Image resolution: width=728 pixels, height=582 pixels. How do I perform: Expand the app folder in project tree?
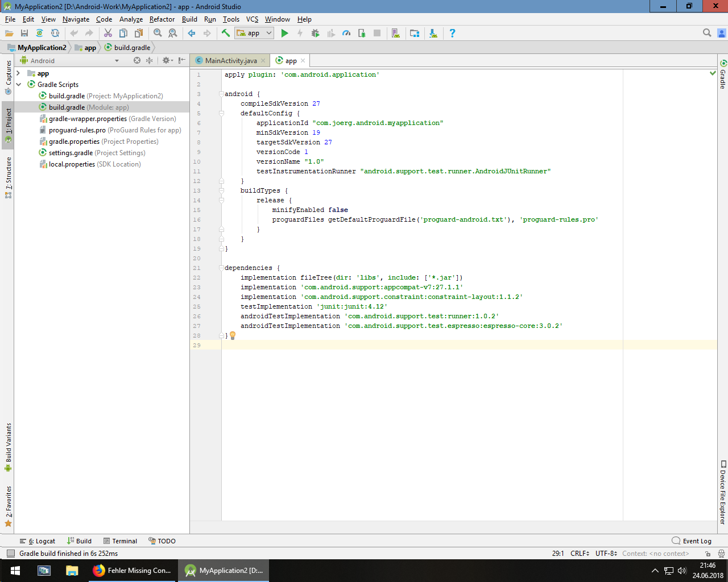(19, 73)
